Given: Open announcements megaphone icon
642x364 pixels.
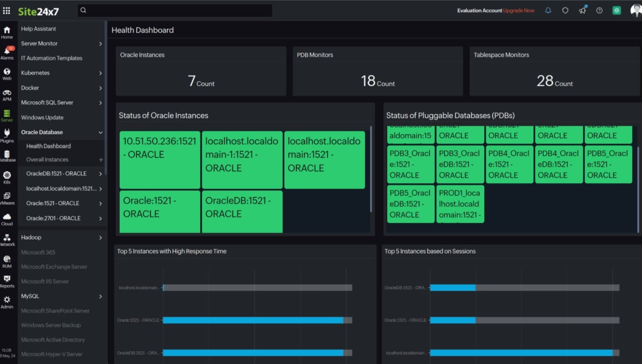Looking at the screenshot, I should [x=583, y=10].
